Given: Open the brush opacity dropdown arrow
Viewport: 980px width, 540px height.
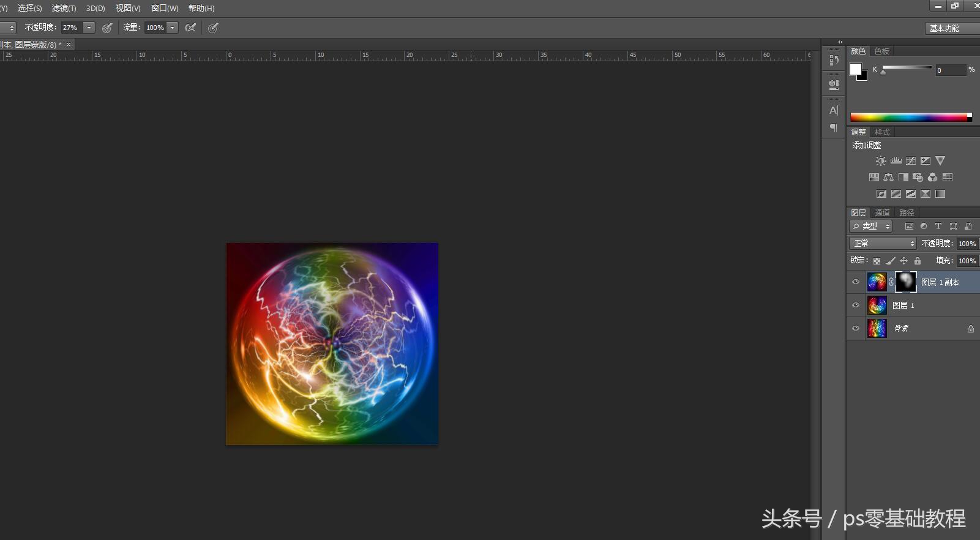Looking at the screenshot, I should point(89,28).
